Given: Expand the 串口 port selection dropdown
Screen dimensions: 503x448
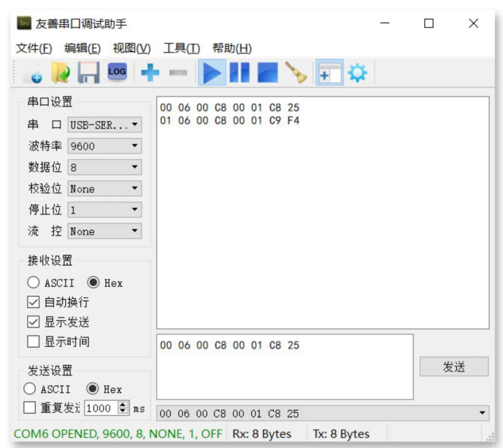Looking at the screenshot, I should tap(135, 125).
